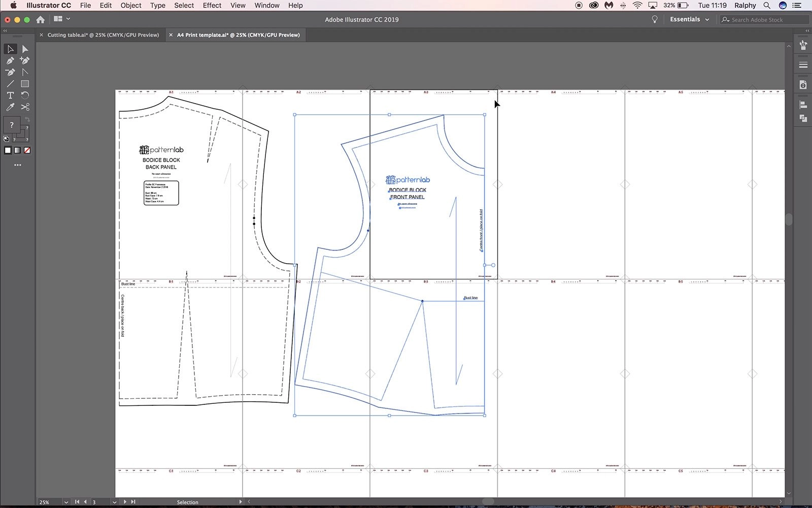This screenshot has height=508, width=812.
Task: Open the File menu
Action: click(x=85, y=6)
